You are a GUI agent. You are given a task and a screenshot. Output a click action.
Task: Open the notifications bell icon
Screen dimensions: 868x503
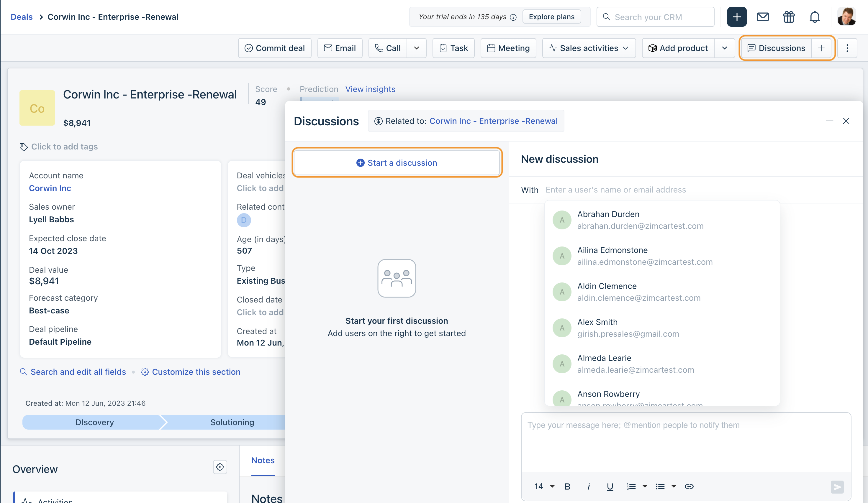click(814, 17)
